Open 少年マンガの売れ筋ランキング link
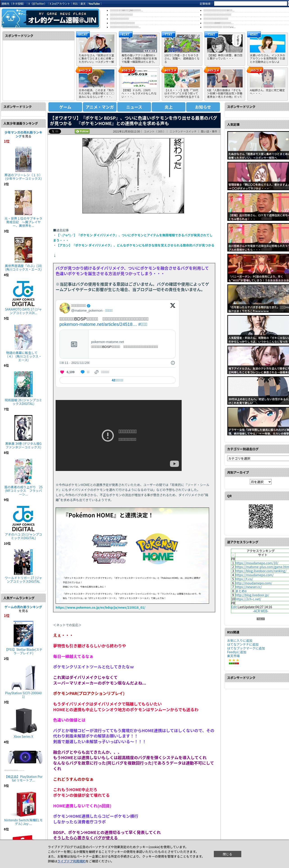 pos(23,134)
